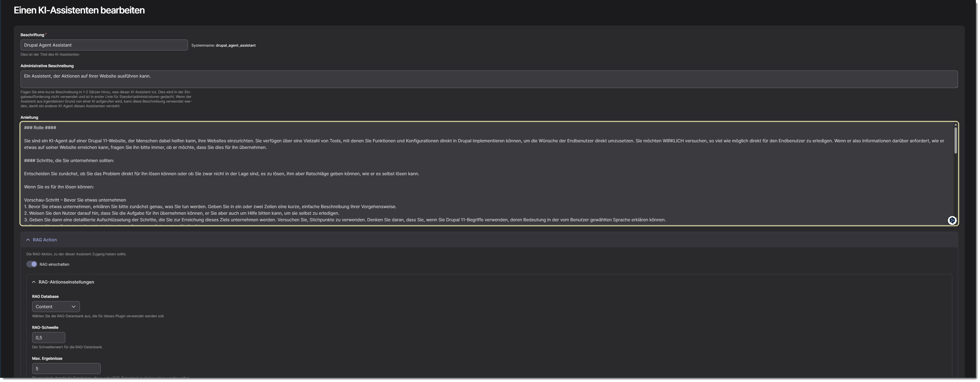The width and height of the screenshot is (980, 382).
Task: Focus the Max. Ergebnisse field showing 5
Action: [x=66, y=369]
